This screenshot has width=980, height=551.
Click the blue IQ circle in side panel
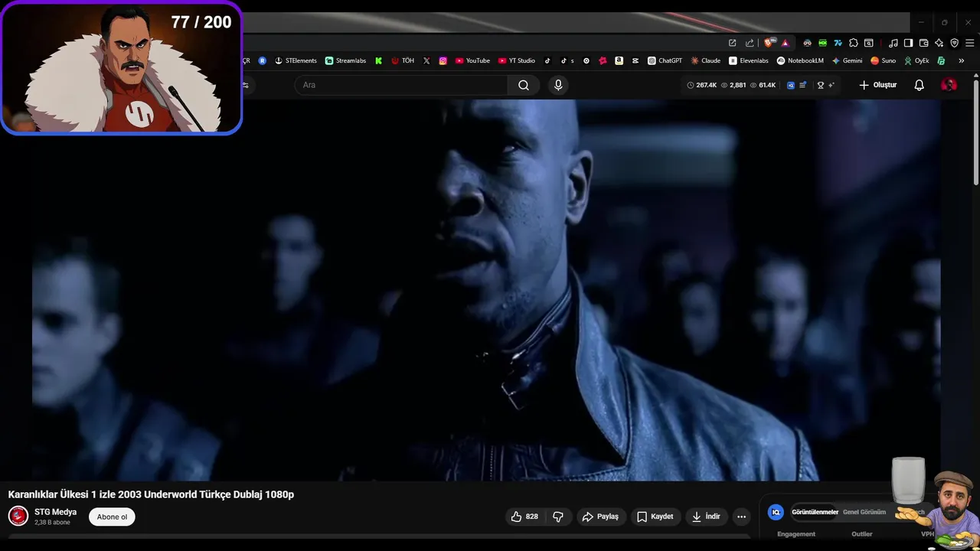point(776,512)
